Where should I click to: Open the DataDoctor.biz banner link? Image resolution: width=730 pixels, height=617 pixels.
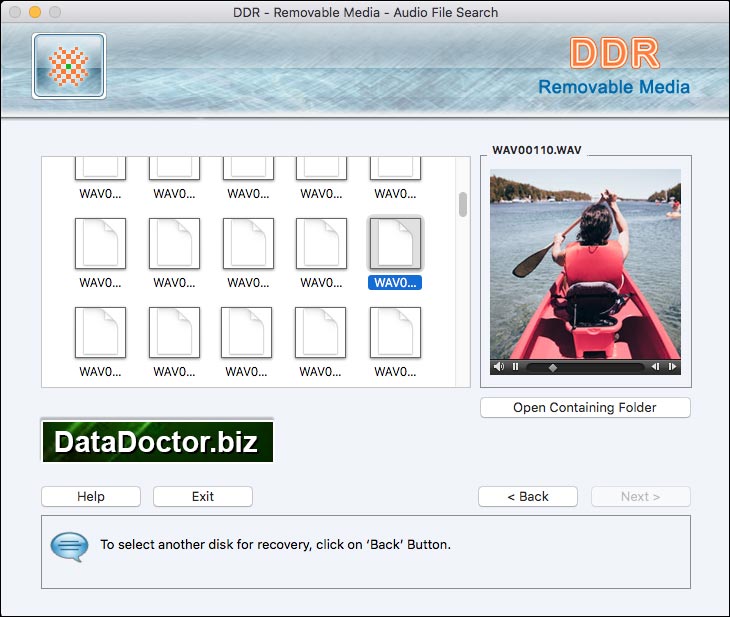(157, 441)
